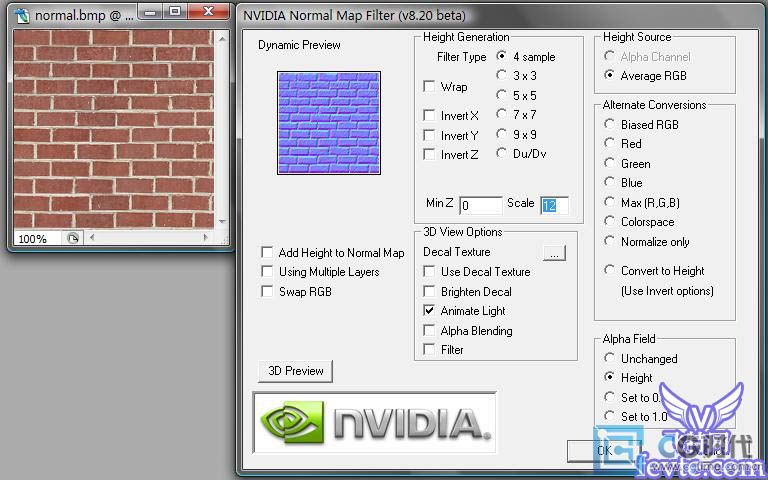Enable Brighten Decal checkbox

pyautogui.click(x=429, y=291)
